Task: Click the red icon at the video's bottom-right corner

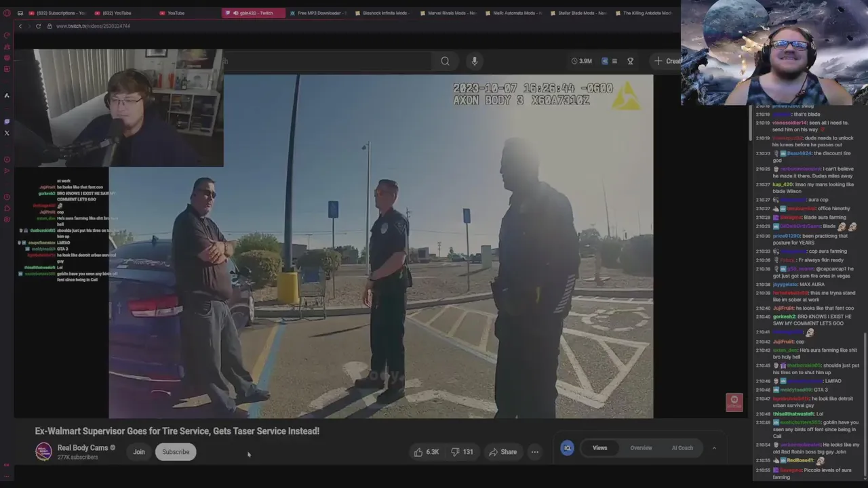Action: click(734, 402)
